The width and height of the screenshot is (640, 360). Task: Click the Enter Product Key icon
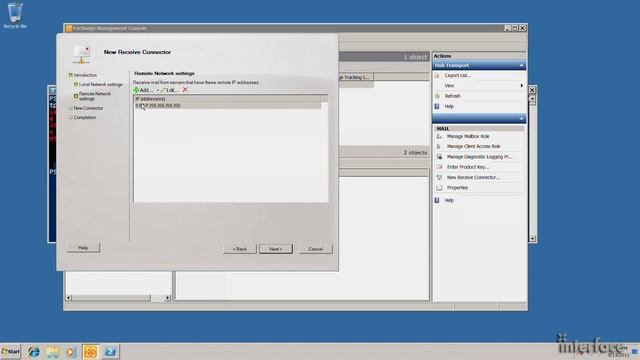click(x=439, y=167)
